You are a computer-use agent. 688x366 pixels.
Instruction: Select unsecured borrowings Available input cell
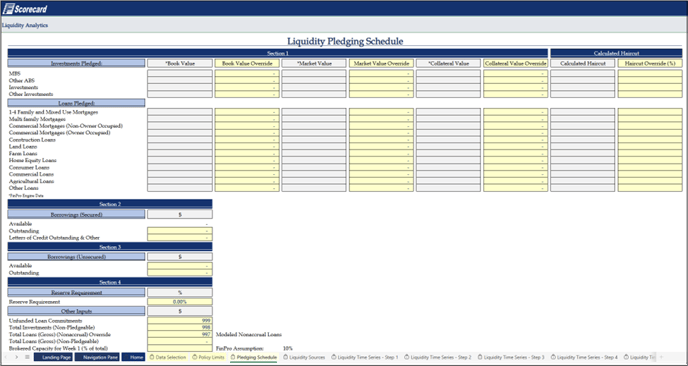180,266
